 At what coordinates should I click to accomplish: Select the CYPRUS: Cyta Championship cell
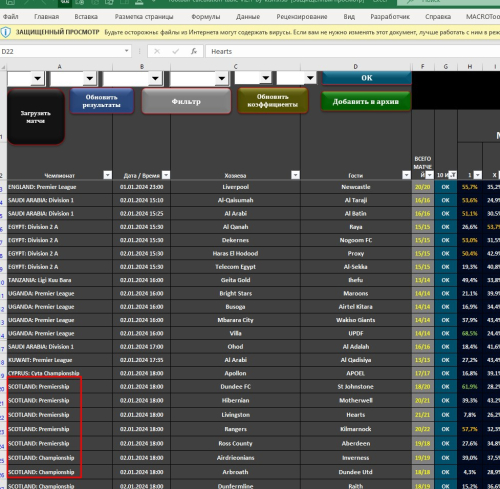tap(60, 373)
